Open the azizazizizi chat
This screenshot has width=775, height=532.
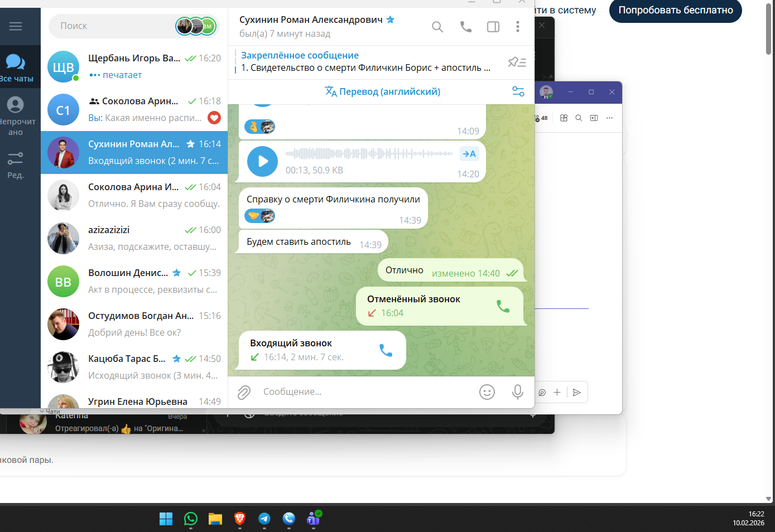(x=134, y=238)
